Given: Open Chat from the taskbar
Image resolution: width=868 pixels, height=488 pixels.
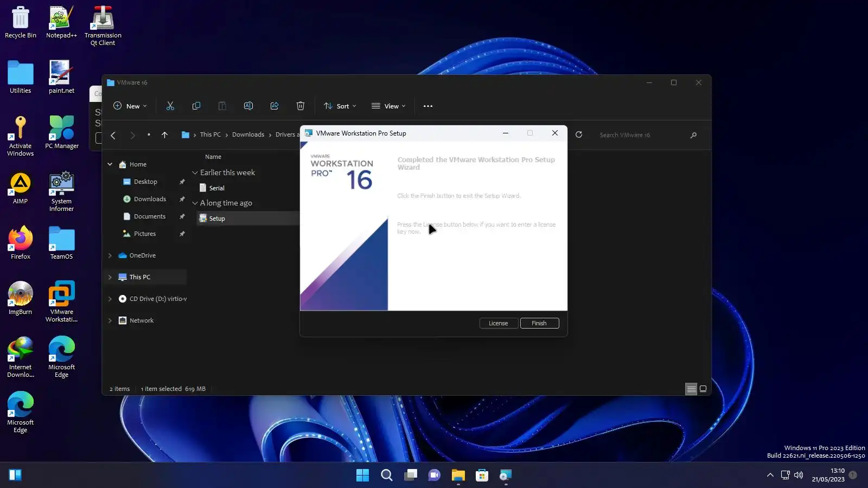Looking at the screenshot, I should click(434, 476).
